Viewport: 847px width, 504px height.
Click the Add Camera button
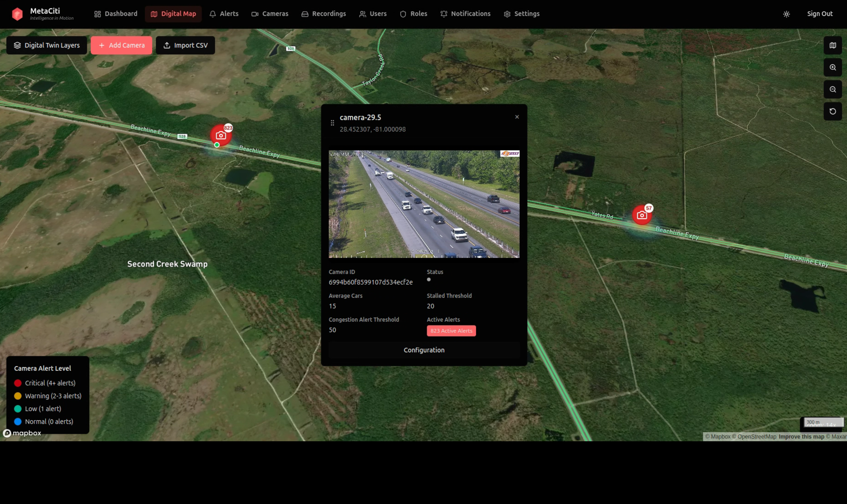(x=121, y=45)
